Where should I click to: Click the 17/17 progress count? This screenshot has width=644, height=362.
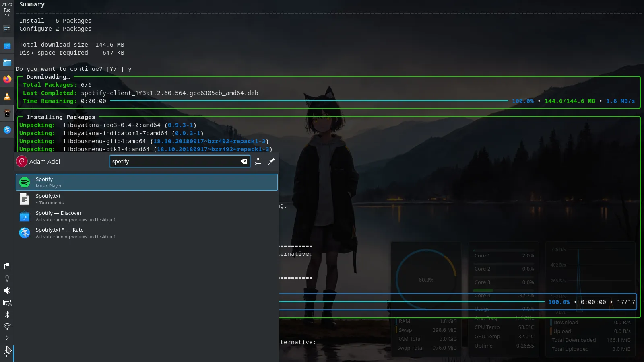626,302
